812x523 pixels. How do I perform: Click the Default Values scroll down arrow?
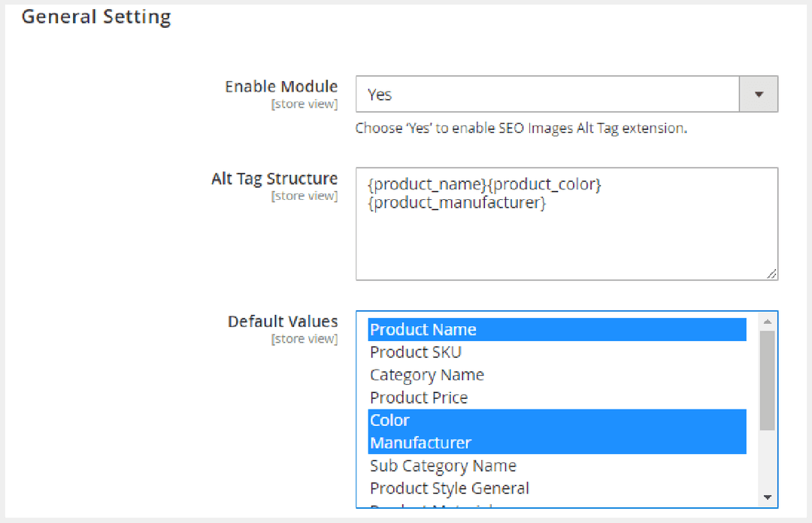[x=767, y=497]
